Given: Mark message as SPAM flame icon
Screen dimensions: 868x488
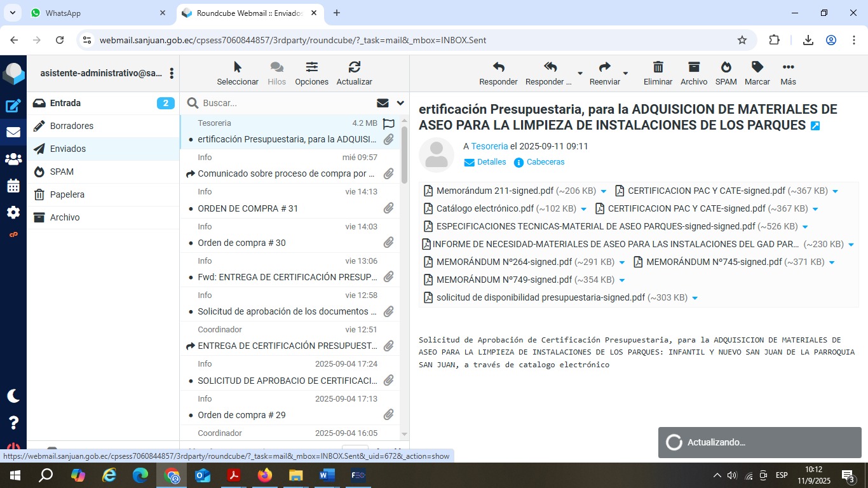Looking at the screenshot, I should [726, 67].
